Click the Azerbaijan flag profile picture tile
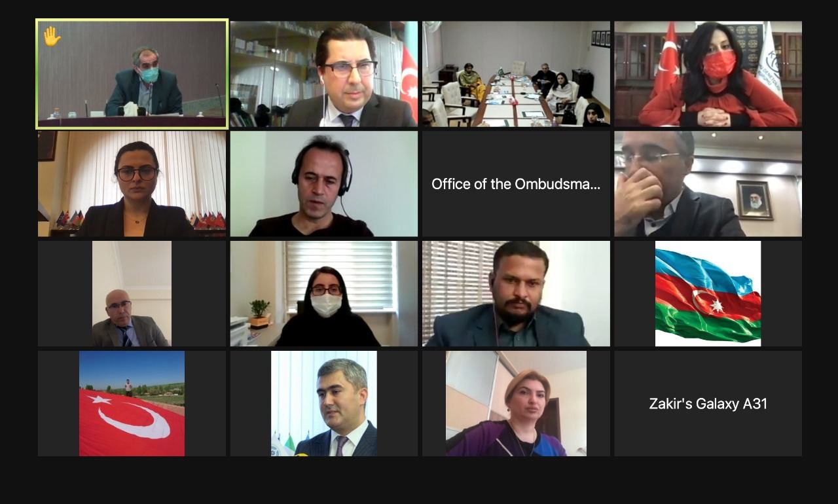838x504 pixels. [x=708, y=293]
